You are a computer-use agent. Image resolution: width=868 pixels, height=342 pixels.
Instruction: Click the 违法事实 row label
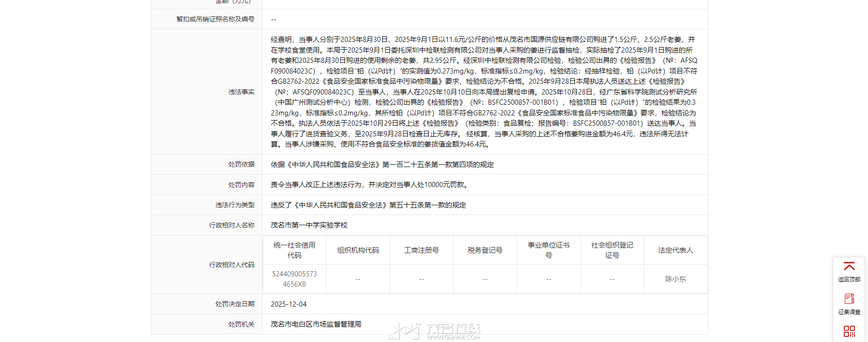click(x=241, y=92)
